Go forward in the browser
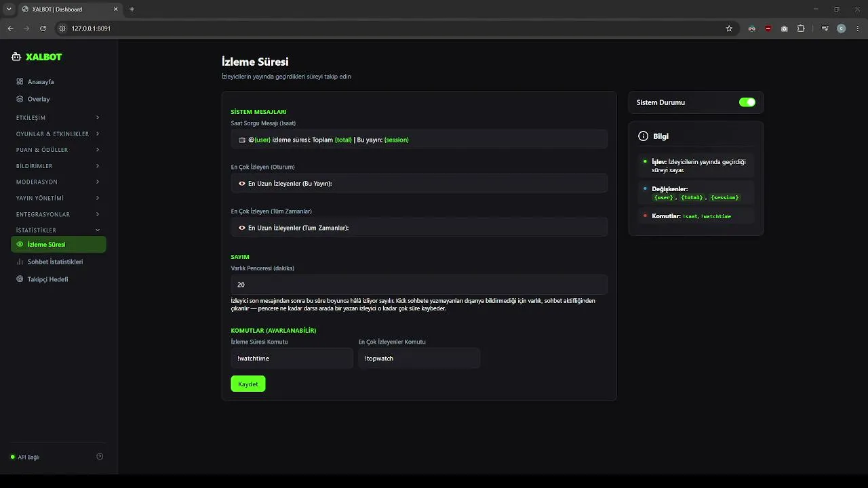 26,28
